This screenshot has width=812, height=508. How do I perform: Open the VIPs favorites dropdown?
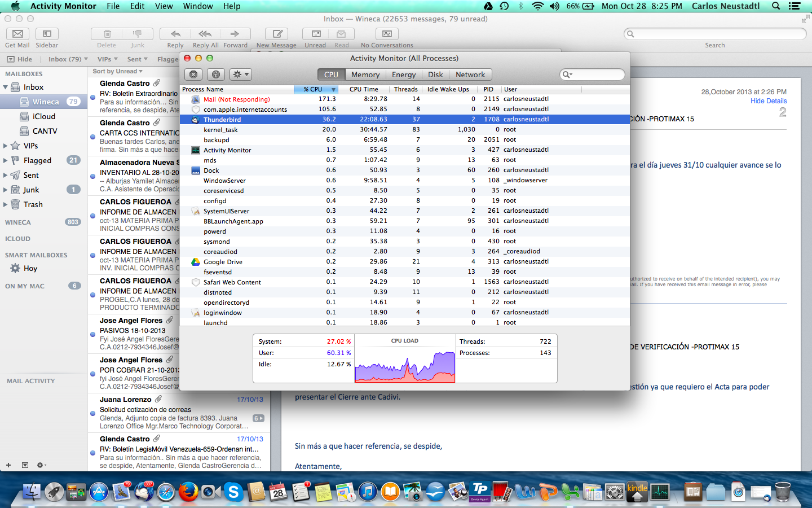pyautogui.click(x=107, y=59)
